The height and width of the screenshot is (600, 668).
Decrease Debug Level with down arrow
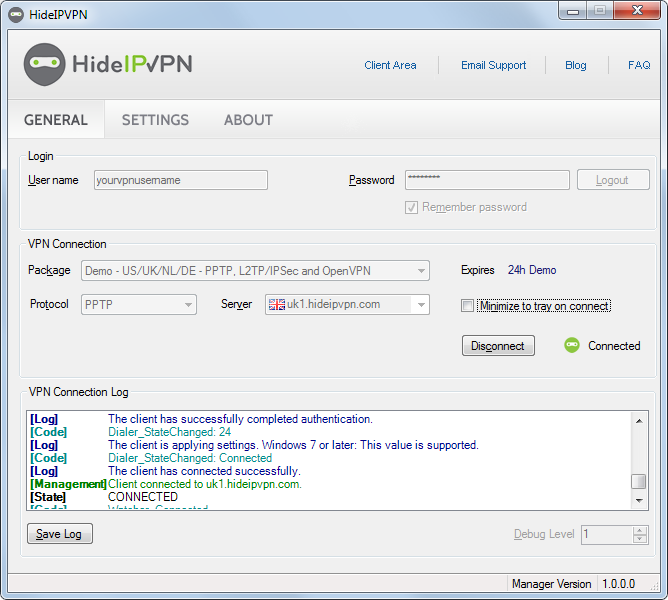pyautogui.click(x=639, y=539)
